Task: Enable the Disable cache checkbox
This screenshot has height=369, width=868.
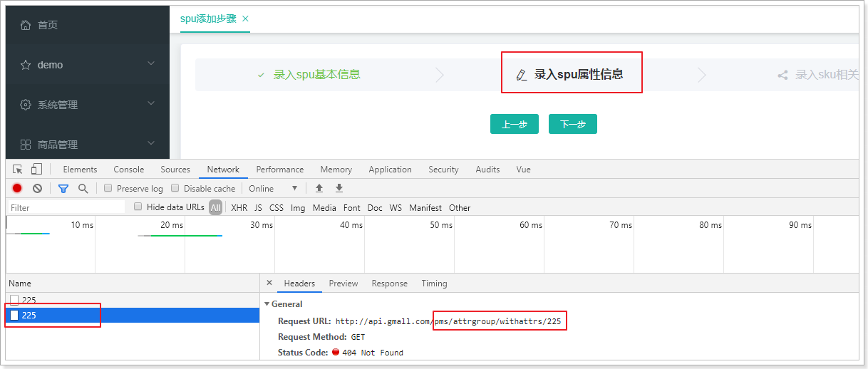Action: [x=175, y=188]
